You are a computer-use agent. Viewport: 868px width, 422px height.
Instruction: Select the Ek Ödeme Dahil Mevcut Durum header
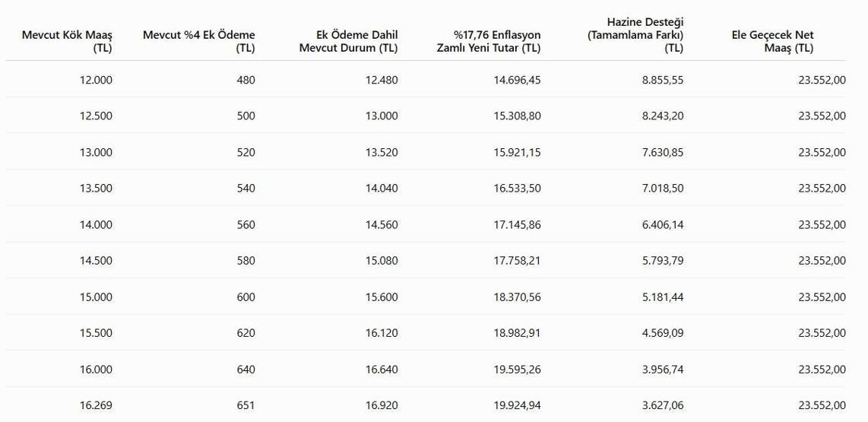pos(348,42)
